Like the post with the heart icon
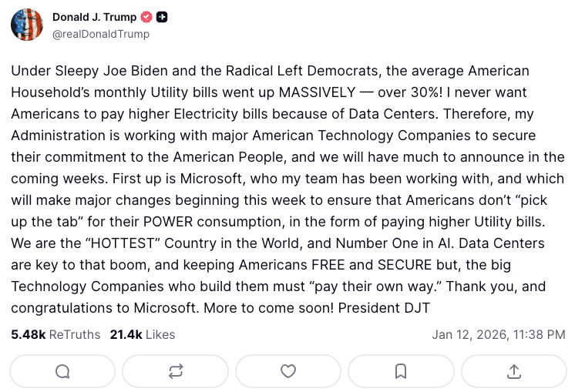Screen dimensions: 575x392 click(x=287, y=371)
